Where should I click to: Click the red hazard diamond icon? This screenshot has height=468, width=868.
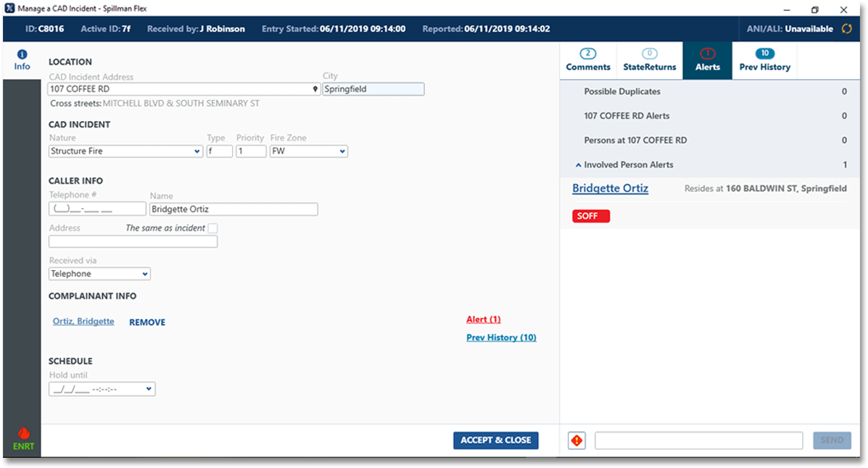pos(576,440)
